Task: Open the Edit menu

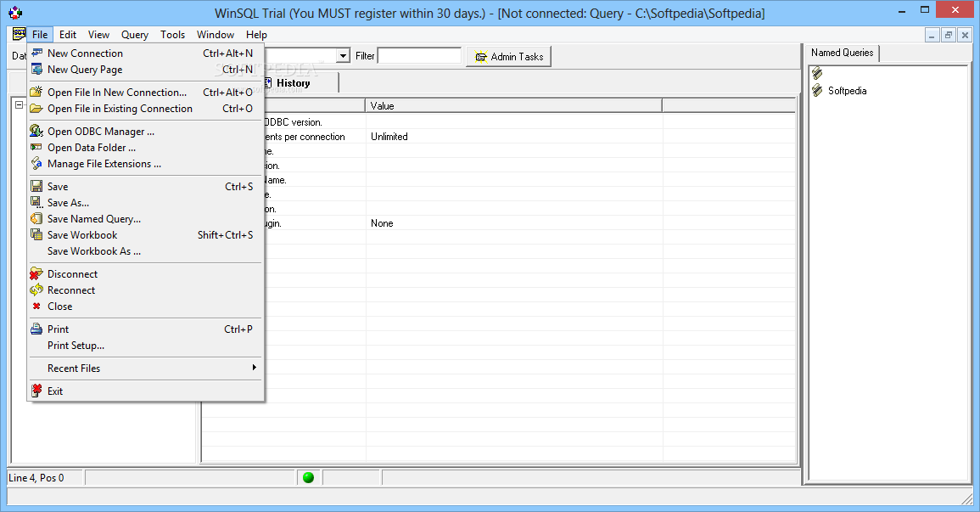Action: (x=68, y=34)
